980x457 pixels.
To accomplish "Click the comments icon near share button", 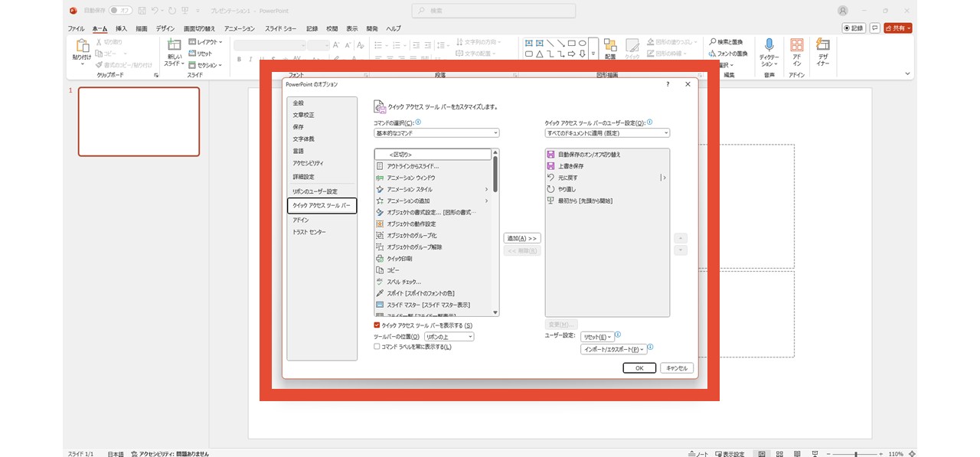I will [875, 28].
